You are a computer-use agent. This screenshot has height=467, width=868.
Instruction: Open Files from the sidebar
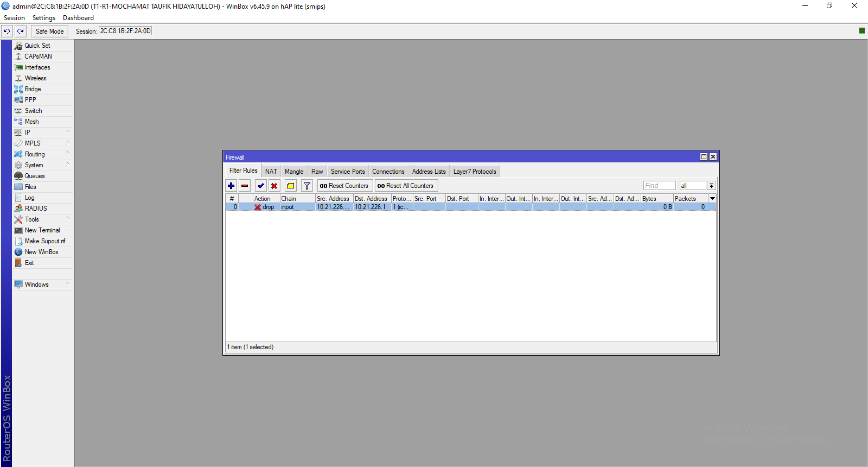43,187
